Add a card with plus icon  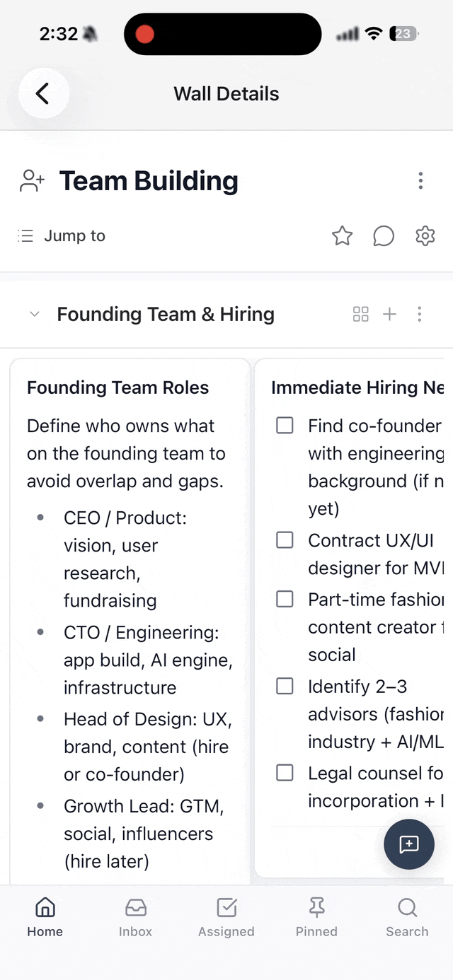(x=389, y=315)
